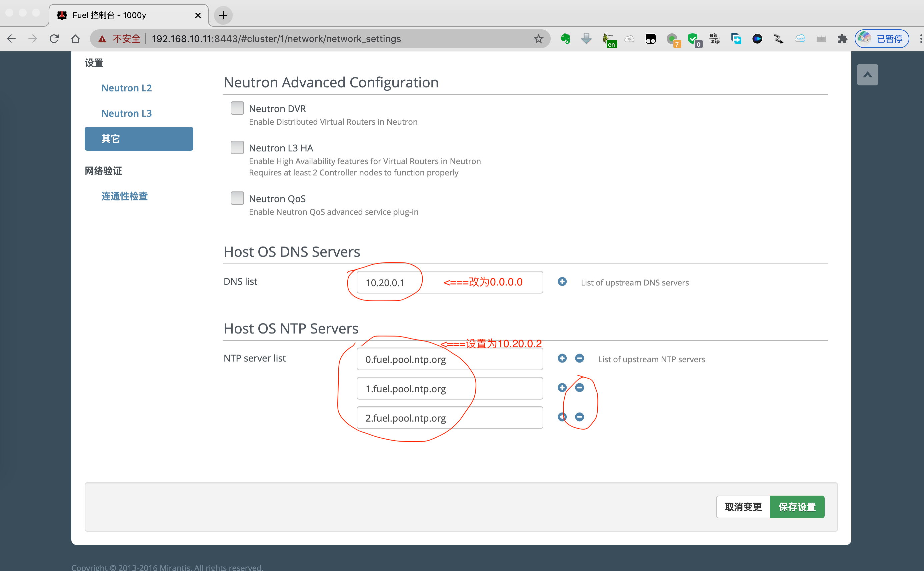Click the 已暂停 profile button
924x571 pixels.
882,38
